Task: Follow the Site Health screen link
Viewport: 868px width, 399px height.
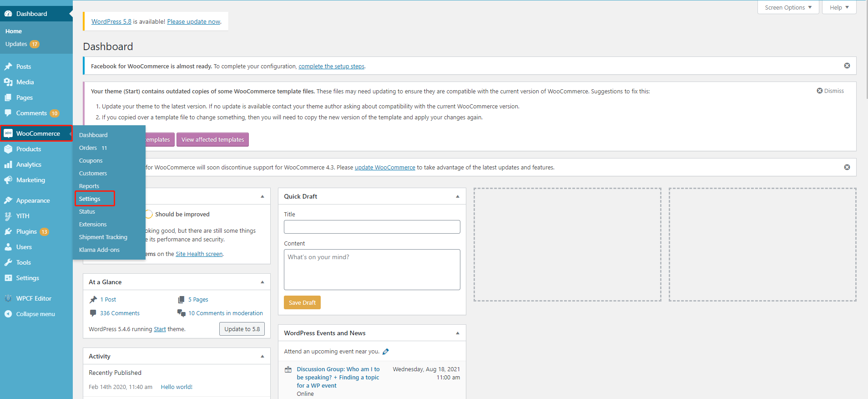Action: 199,254
